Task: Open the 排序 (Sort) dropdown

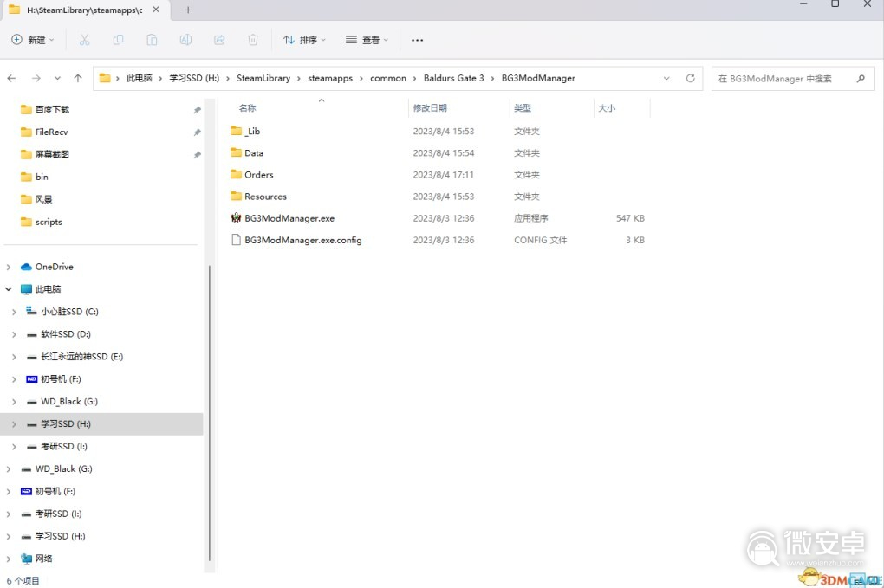Action: (x=305, y=40)
